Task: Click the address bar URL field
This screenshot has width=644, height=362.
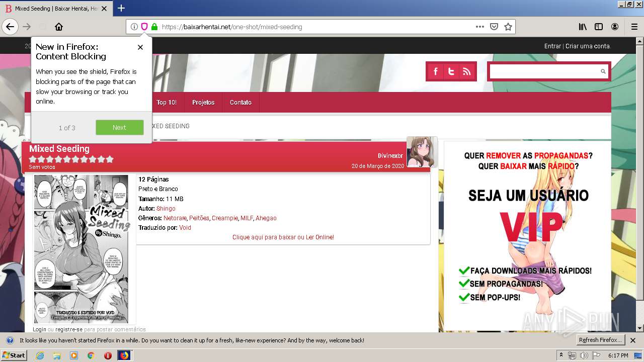Action: pyautogui.click(x=317, y=27)
